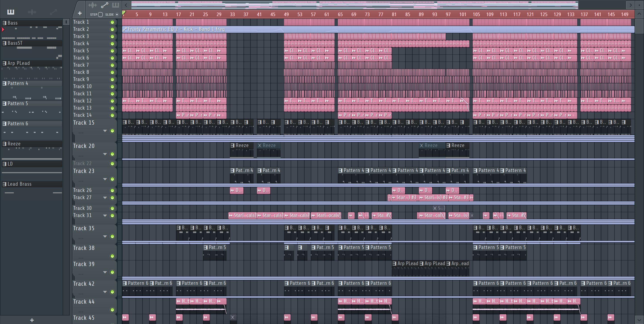This screenshot has width=644, height=324.
Task: Click the Pattern 6 icon in picker
Action: (x=4, y=124)
